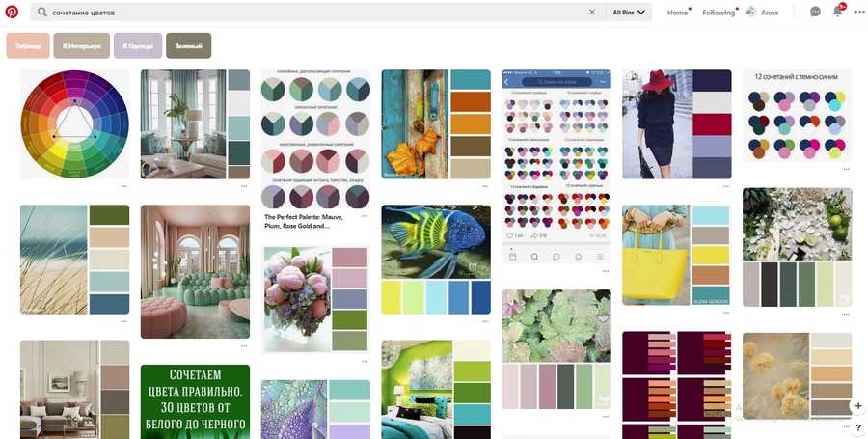Click the Pinterest logo icon
868x439 pixels.
[x=12, y=12]
